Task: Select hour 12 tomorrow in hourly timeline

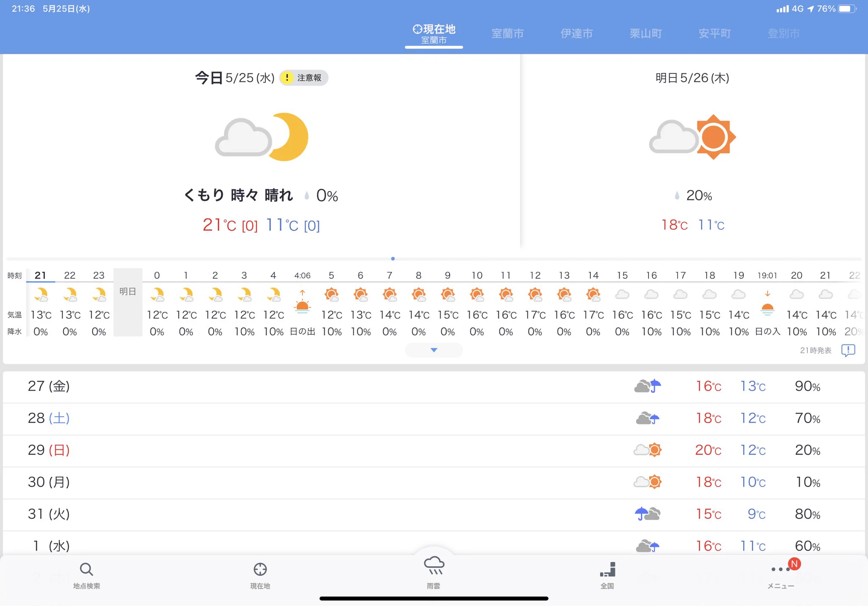Action: (535, 303)
